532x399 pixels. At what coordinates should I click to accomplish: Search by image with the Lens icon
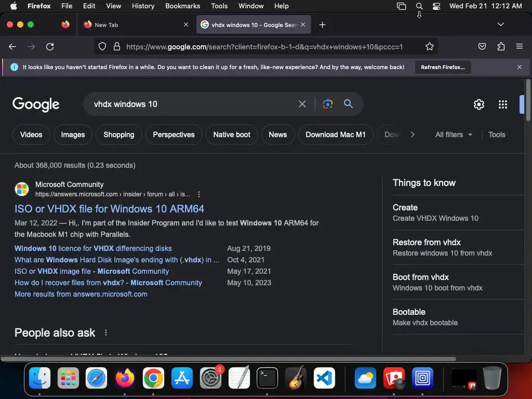(327, 104)
